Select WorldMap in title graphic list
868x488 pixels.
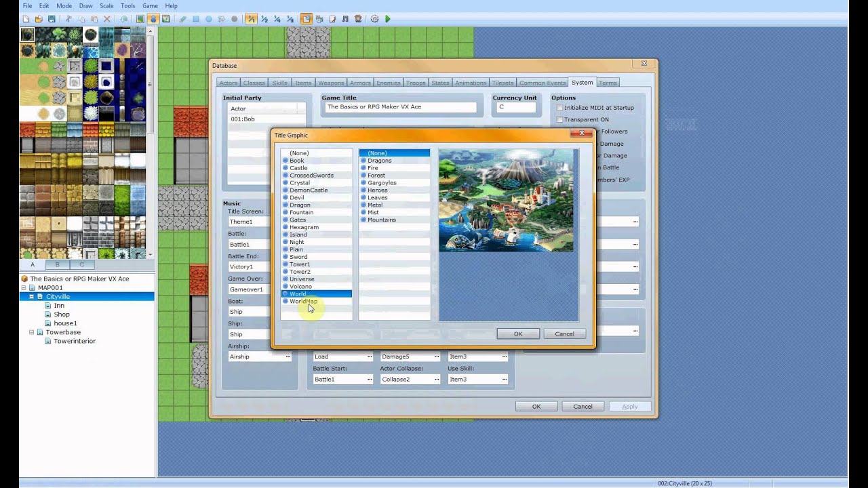[317, 301]
